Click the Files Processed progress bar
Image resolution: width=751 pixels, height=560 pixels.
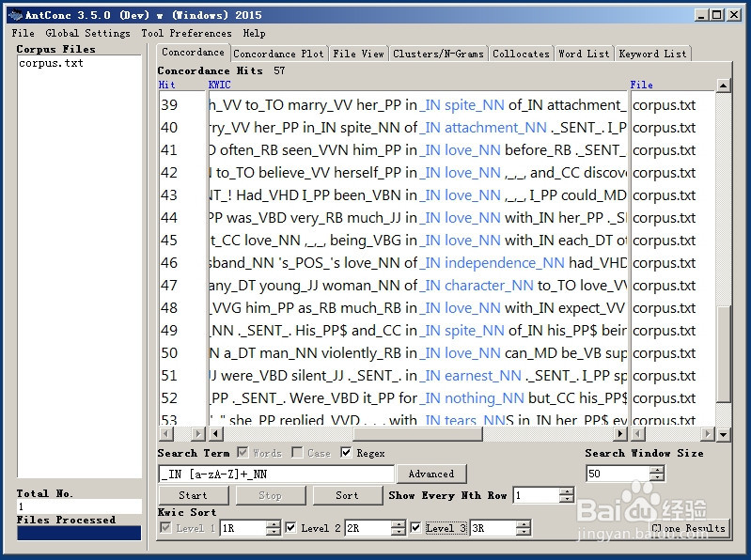(x=79, y=533)
